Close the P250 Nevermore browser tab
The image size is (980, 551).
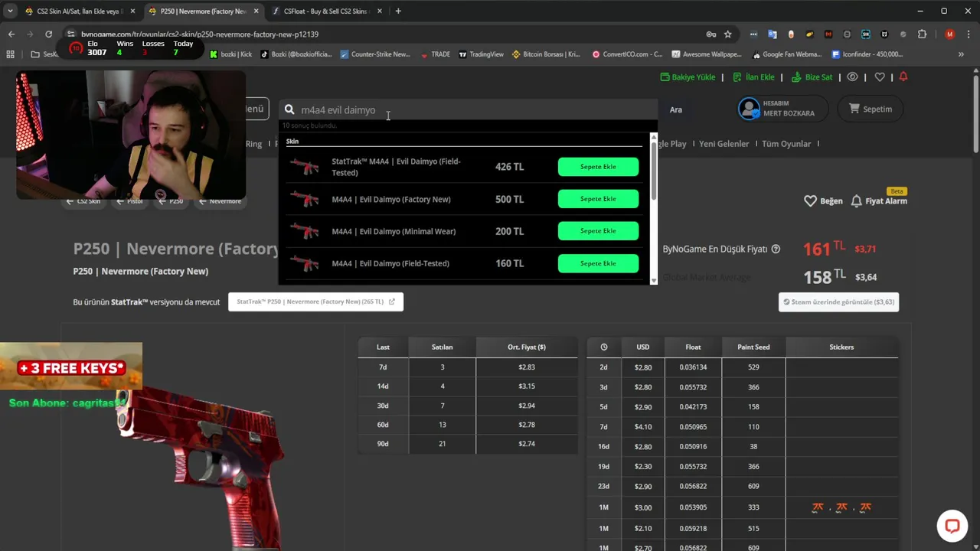(x=256, y=11)
